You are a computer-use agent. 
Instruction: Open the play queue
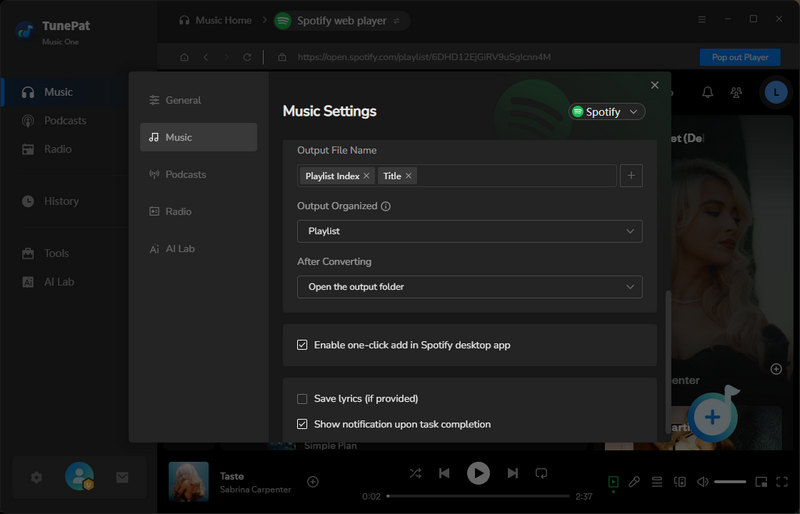click(x=657, y=482)
